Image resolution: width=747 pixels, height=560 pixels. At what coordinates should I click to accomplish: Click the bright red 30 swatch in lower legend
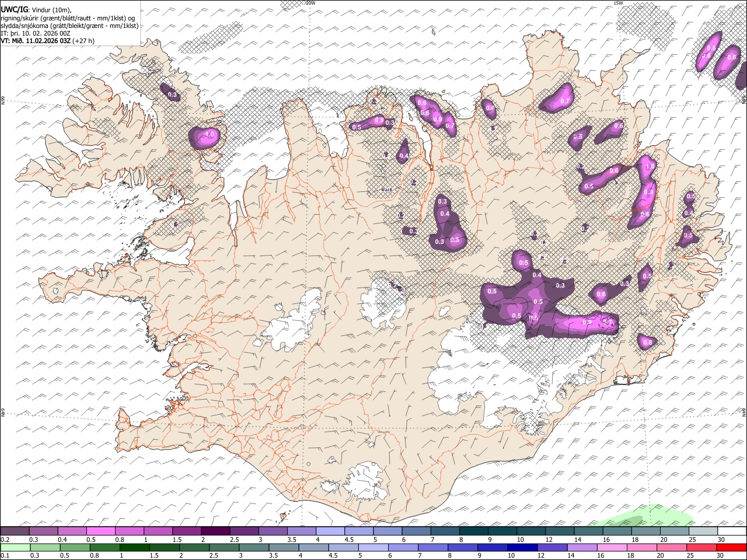pos(731,547)
